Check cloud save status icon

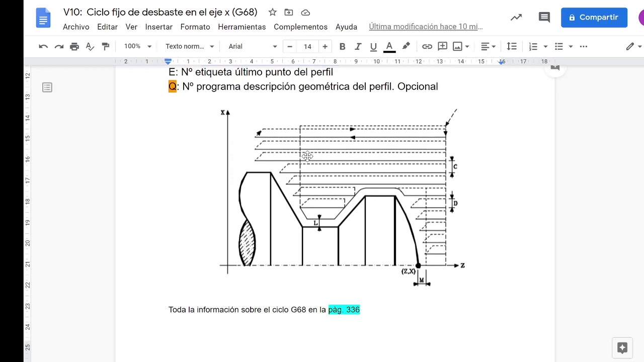(305, 12)
